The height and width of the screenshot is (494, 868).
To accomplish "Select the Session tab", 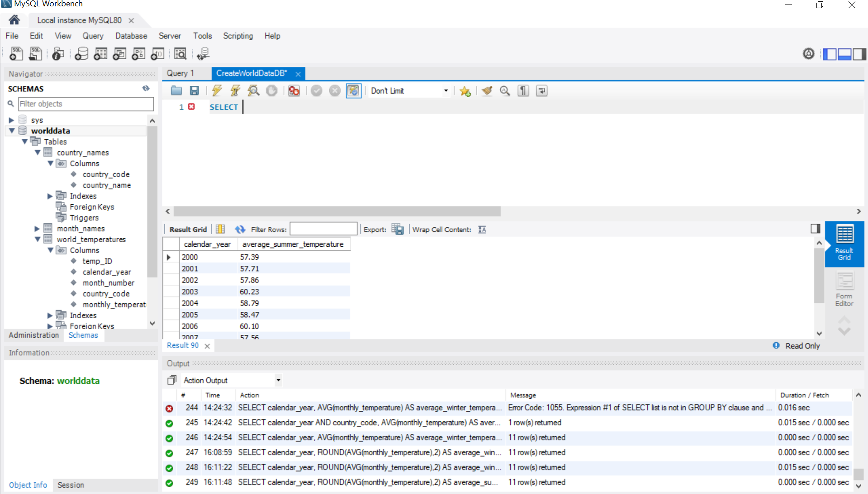I will click(x=71, y=485).
